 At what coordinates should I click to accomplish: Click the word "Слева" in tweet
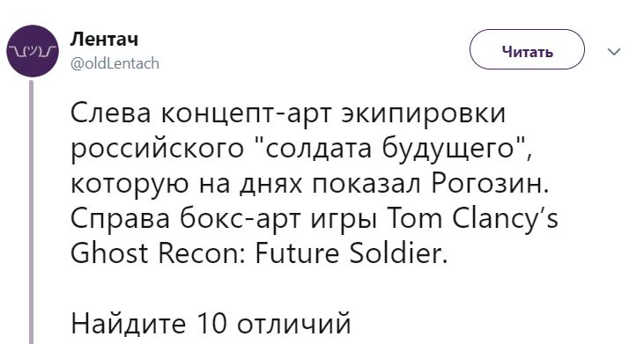pos(111,113)
